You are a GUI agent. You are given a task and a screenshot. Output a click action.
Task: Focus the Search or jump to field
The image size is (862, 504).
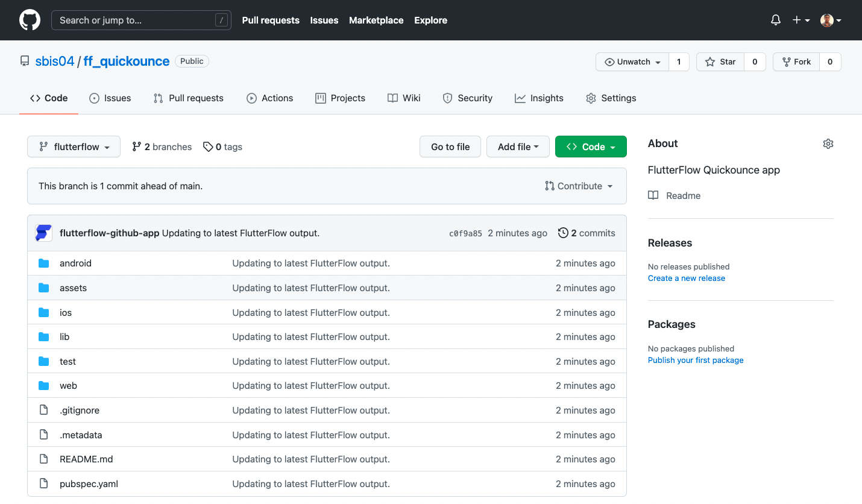click(x=141, y=20)
